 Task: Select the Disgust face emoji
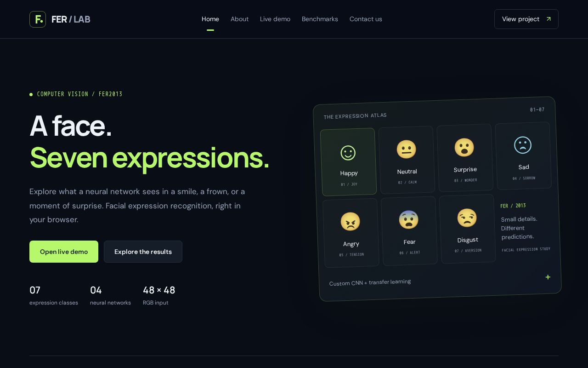click(467, 218)
